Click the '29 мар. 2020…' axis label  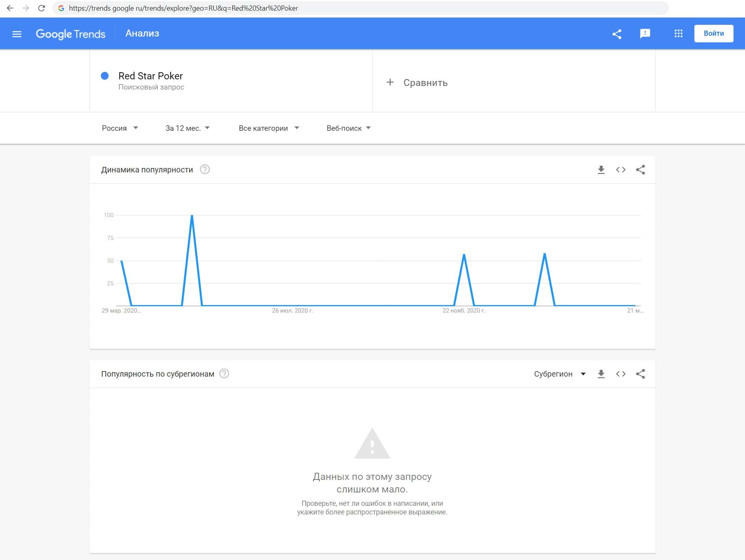click(x=121, y=311)
